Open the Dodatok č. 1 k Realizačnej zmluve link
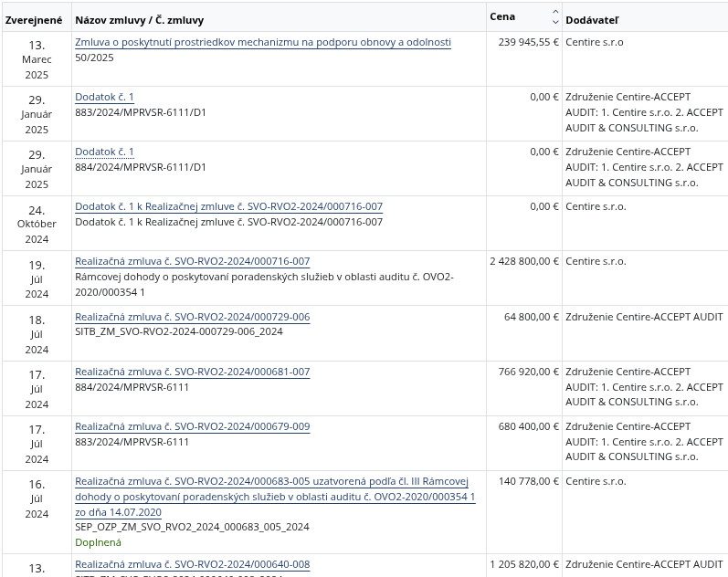Image resolution: width=728 pixels, height=577 pixels. pos(228,206)
